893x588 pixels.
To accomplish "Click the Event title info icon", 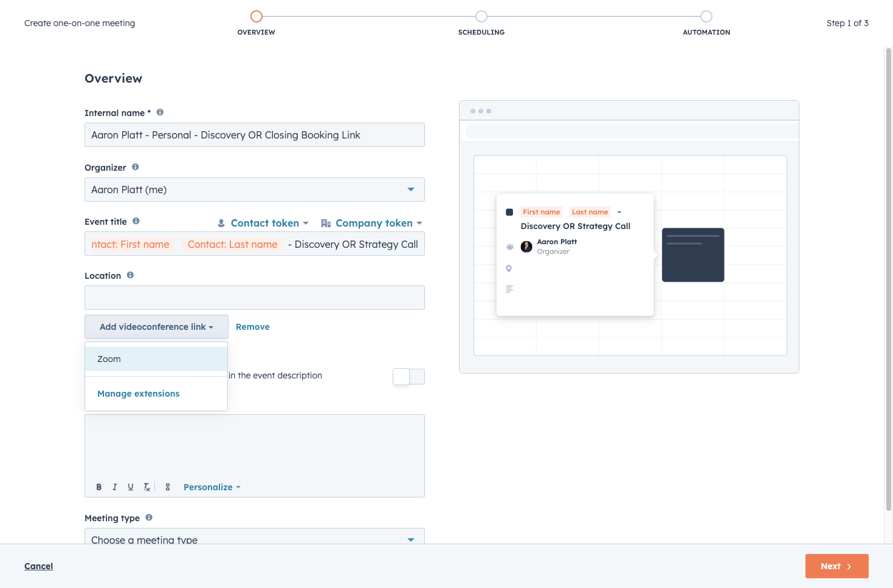I will [136, 221].
